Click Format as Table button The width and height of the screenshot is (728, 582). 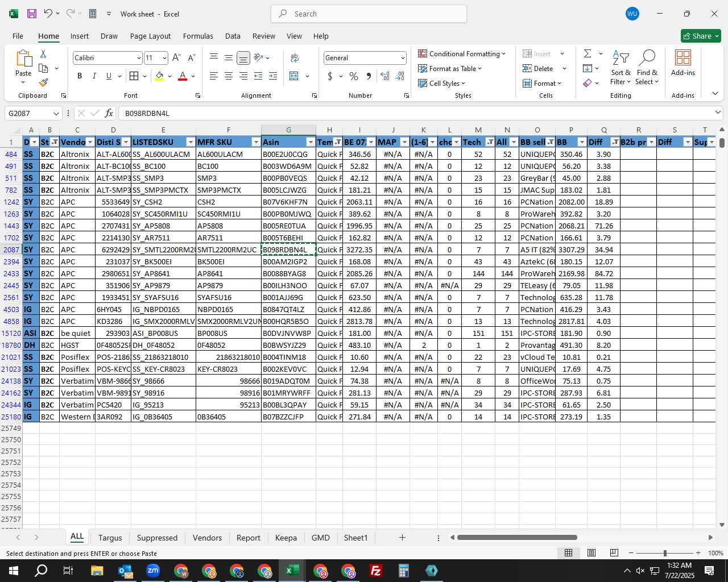tap(450, 68)
